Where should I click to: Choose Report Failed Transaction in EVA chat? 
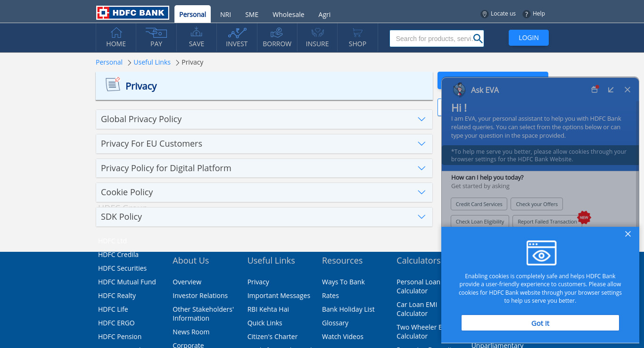[x=547, y=222]
